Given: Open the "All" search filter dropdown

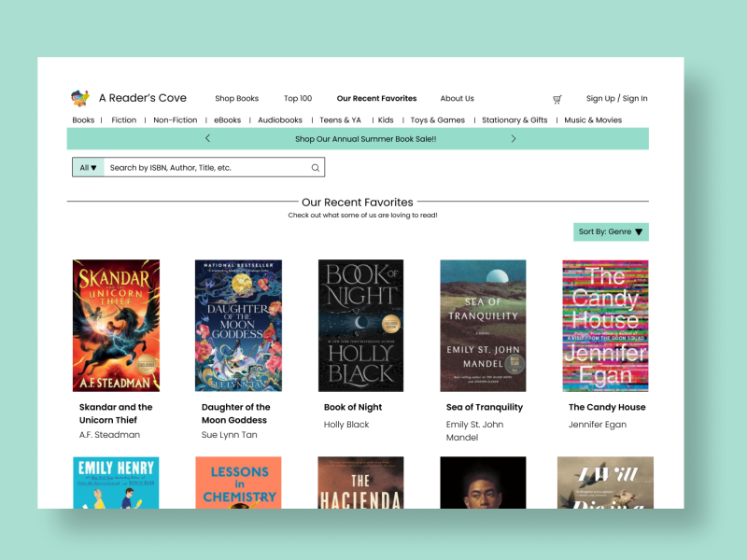Looking at the screenshot, I should point(87,167).
